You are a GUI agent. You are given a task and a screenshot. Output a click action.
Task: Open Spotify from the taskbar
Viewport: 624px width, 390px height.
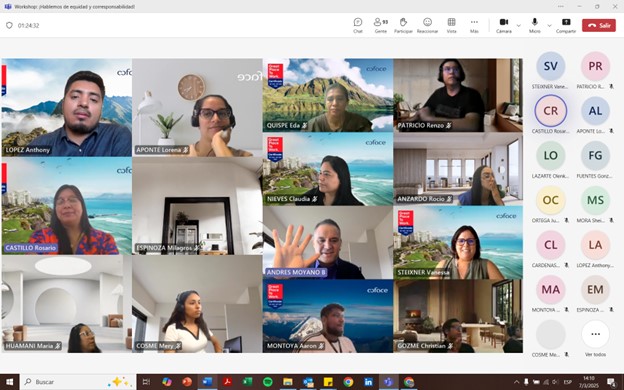click(268, 382)
